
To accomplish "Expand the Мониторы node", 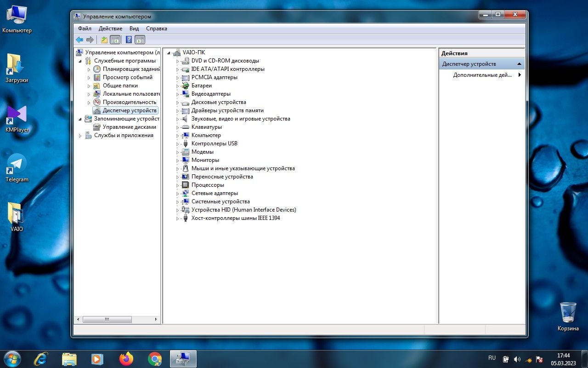I will 178,161.
